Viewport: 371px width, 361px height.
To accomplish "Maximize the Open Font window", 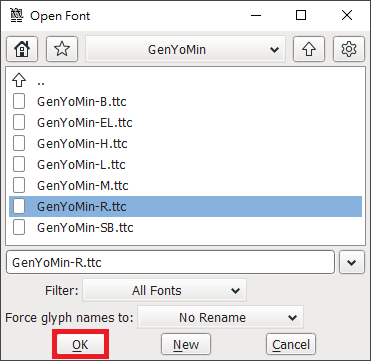I will tap(301, 15).
